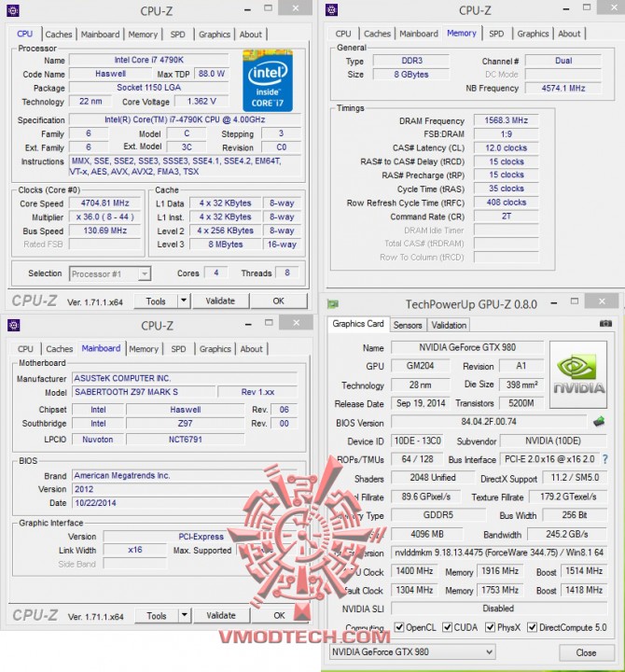The width and height of the screenshot is (625, 672).
Task: Click the BIOS save chip icon in GPU-Z
Action: coord(599,422)
